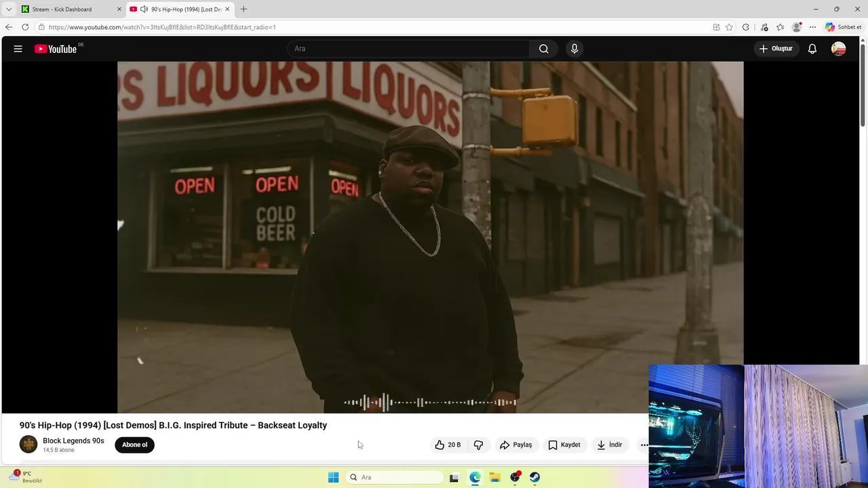This screenshot has width=868, height=488.
Task: Open Copilot Sohbet et button
Action: pos(844,27)
